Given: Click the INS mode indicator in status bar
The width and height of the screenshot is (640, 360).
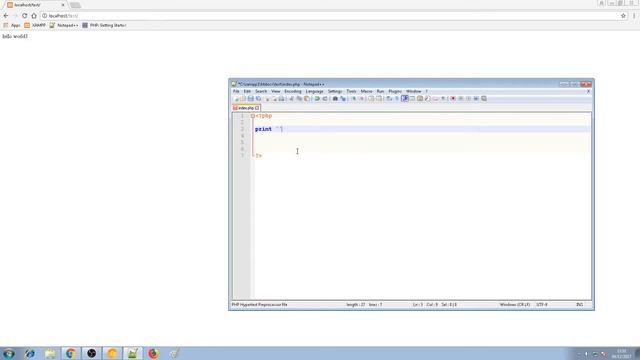Looking at the screenshot, I should [x=579, y=304].
